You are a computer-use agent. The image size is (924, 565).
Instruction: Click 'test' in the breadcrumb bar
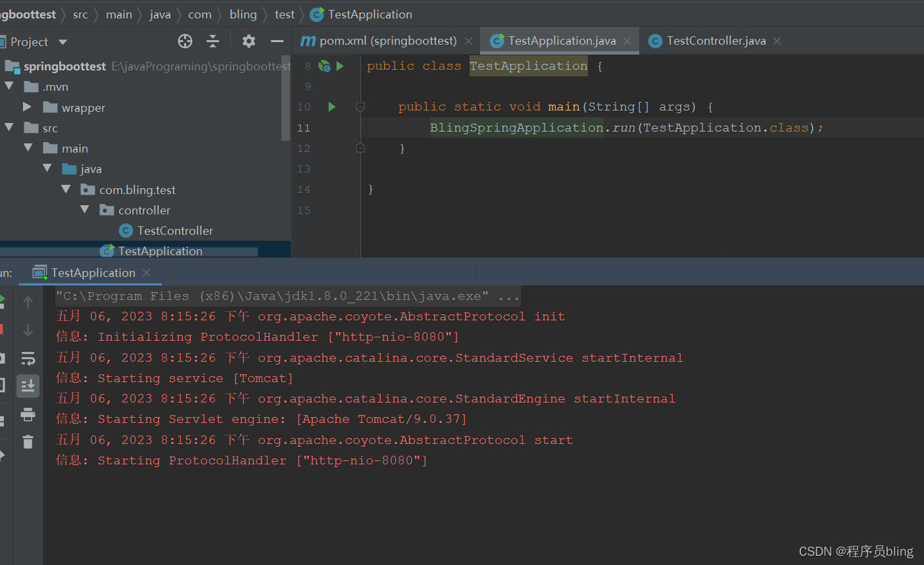pyautogui.click(x=285, y=14)
